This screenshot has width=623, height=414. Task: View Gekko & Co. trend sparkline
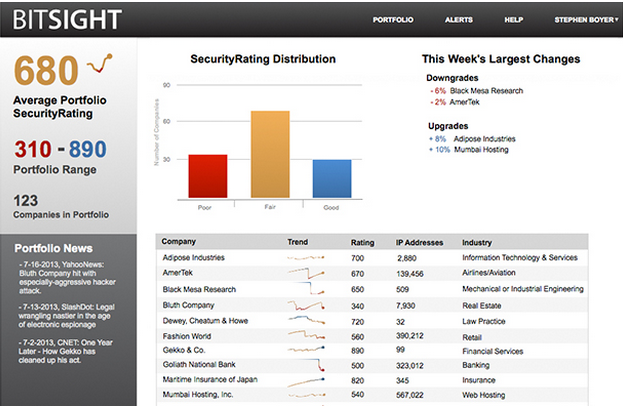pos(306,349)
